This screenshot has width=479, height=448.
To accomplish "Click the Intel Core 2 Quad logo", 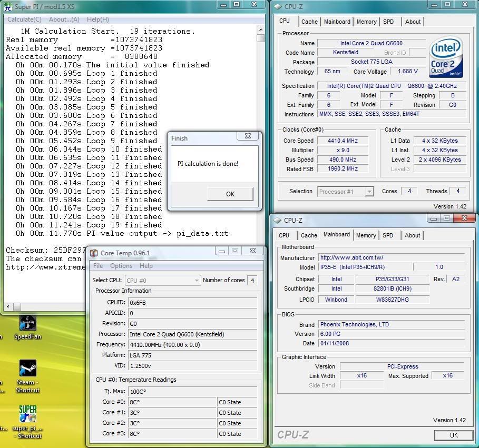I will click(446, 57).
